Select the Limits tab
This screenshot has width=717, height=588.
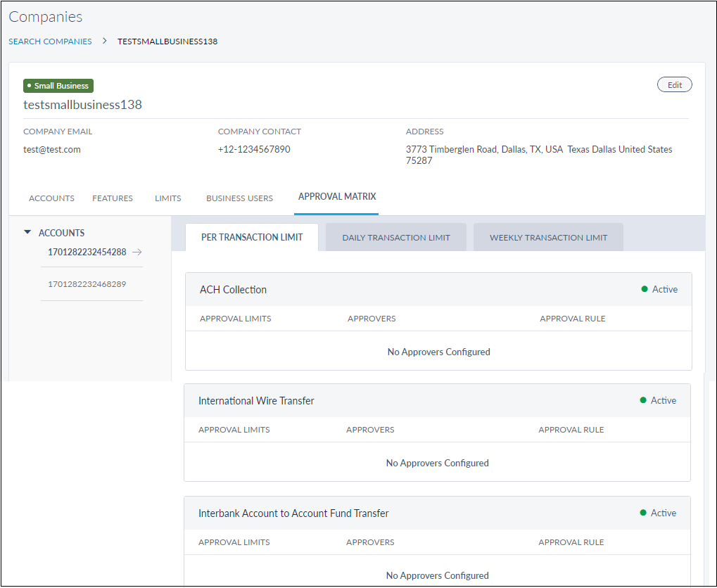click(168, 198)
